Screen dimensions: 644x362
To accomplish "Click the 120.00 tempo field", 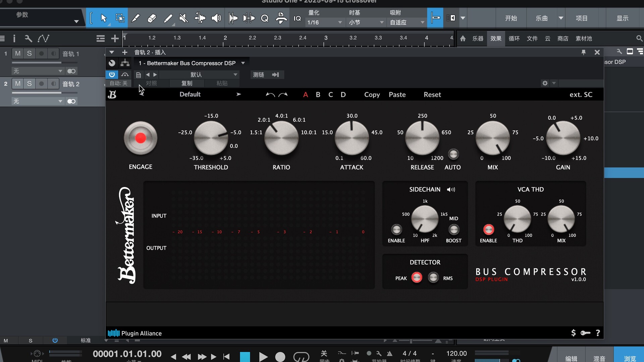I will pos(457,353).
